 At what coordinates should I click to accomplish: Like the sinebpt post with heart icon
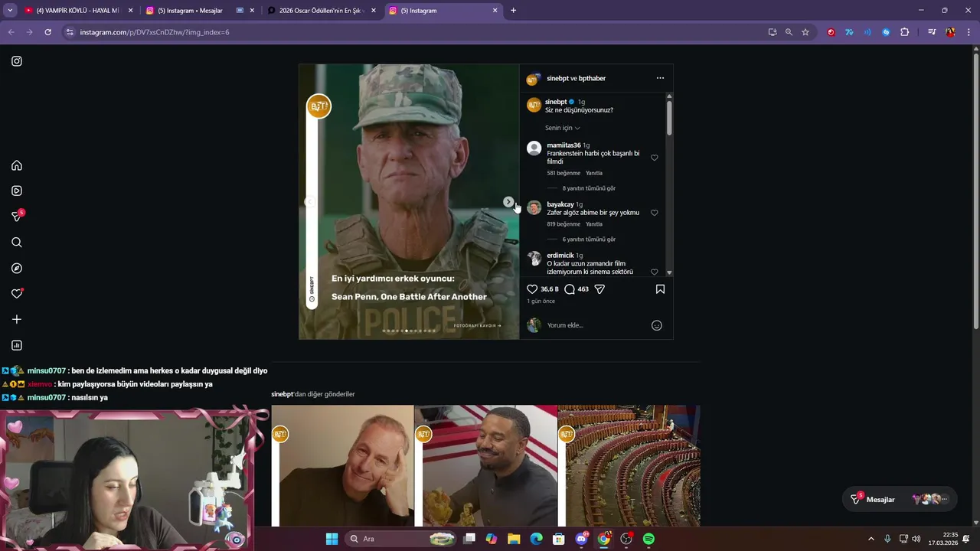tap(532, 289)
